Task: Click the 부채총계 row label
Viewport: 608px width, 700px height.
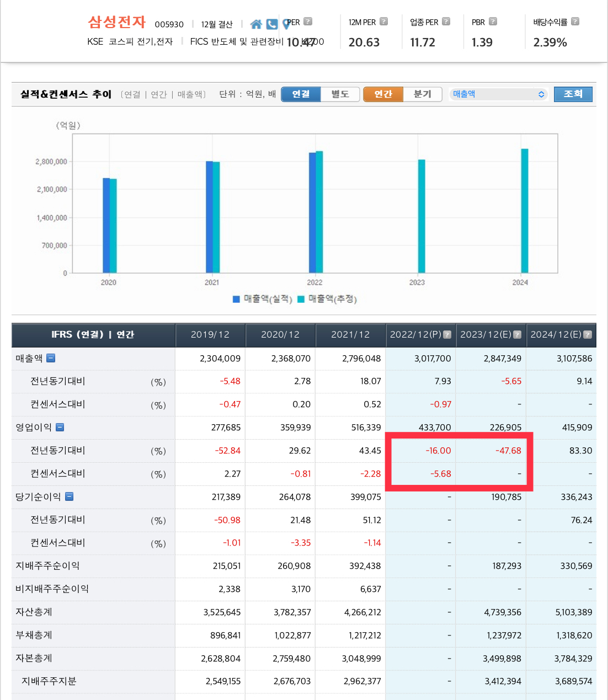Action: [x=34, y=635]
